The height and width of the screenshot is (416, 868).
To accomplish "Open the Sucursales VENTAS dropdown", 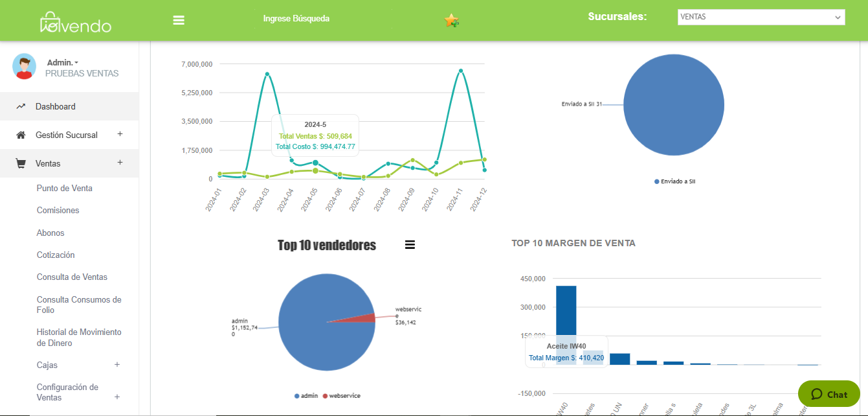I will click(x=761, y=17).
